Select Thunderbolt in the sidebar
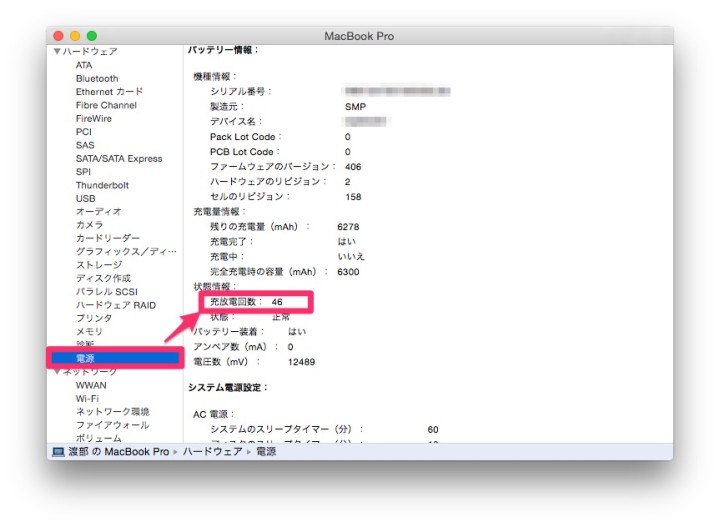 [102, 185]
